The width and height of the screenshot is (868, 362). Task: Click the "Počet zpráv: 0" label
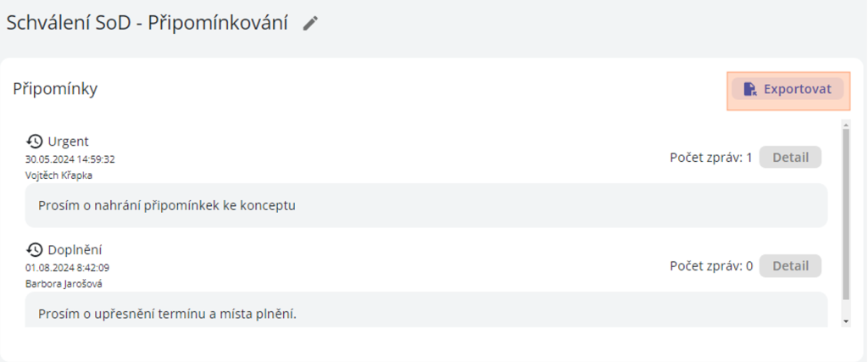710,265
